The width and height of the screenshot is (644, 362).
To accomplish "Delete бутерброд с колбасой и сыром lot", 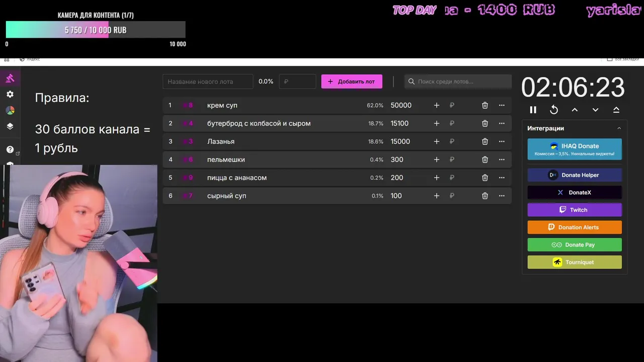I will 485,124.
